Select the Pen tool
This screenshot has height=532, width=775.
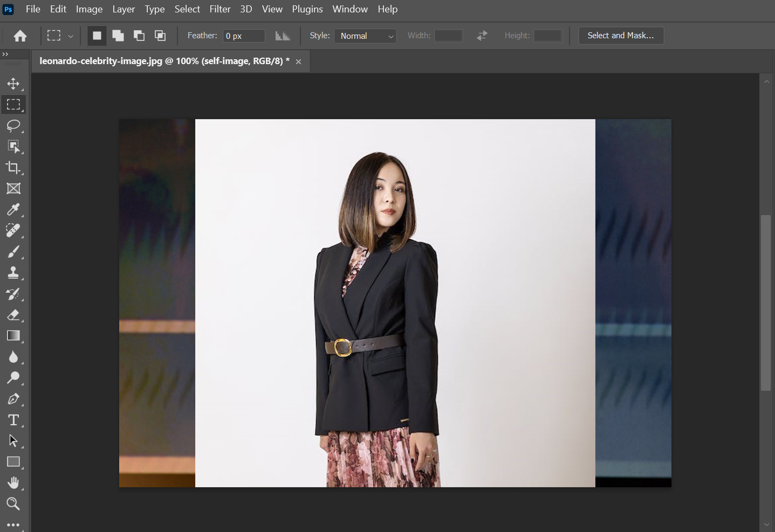coord(13,399)
